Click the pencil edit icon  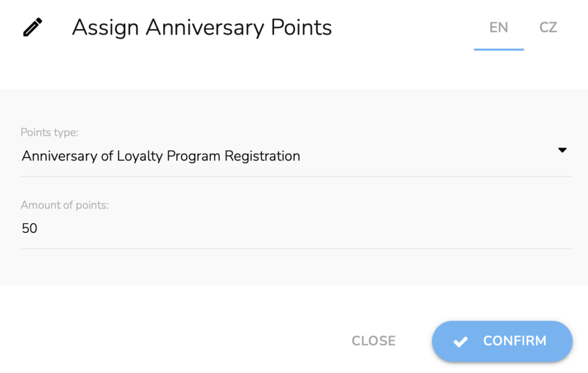click(x=33, y=27)
